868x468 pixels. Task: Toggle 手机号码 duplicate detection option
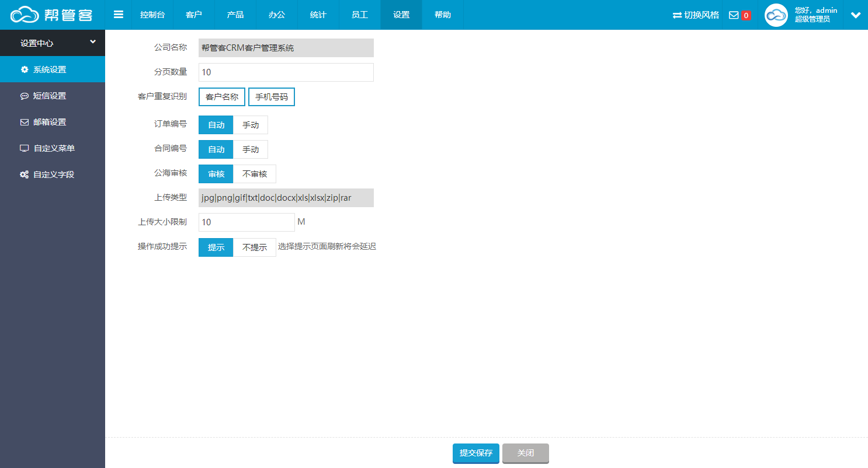pyautogui.click(x=272, y=97)
